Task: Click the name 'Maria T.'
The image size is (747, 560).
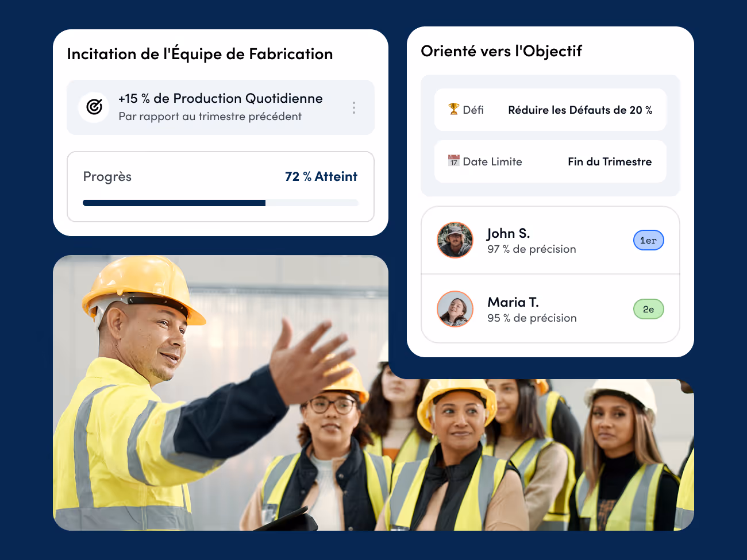Action: click(513, 302)
